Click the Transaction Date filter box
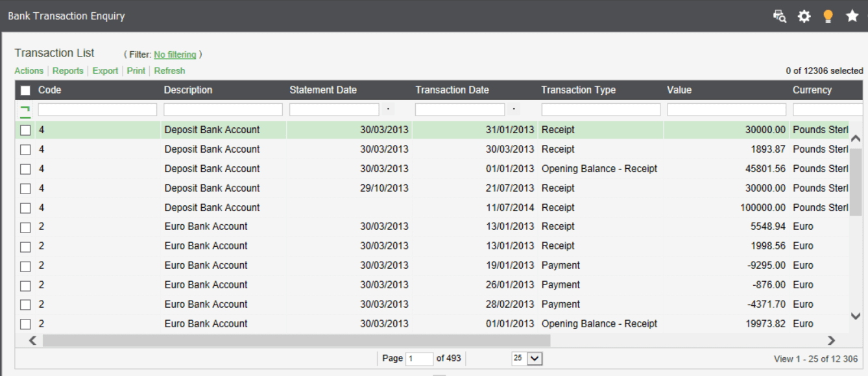The image size is (868, 376). coord(460,110)
